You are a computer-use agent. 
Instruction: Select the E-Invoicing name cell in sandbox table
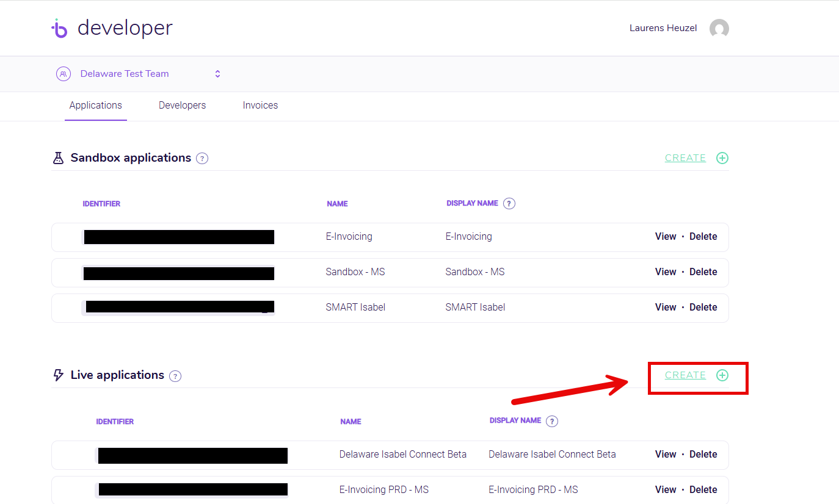pyautogui.click(x=349, y=237)
